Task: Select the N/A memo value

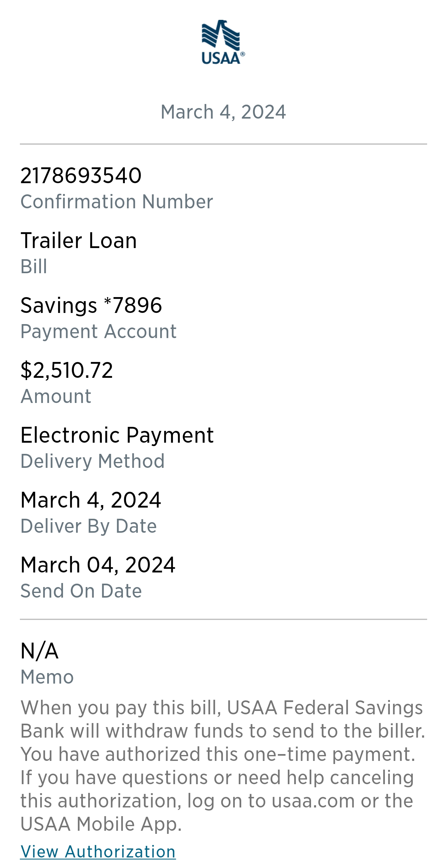Action: tap(39, 651)
